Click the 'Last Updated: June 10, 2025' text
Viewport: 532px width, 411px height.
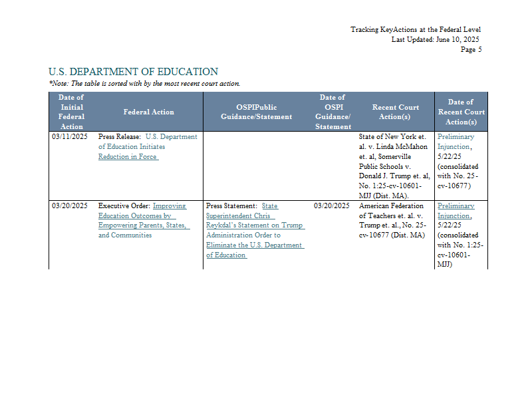click(x=436, y=39)
